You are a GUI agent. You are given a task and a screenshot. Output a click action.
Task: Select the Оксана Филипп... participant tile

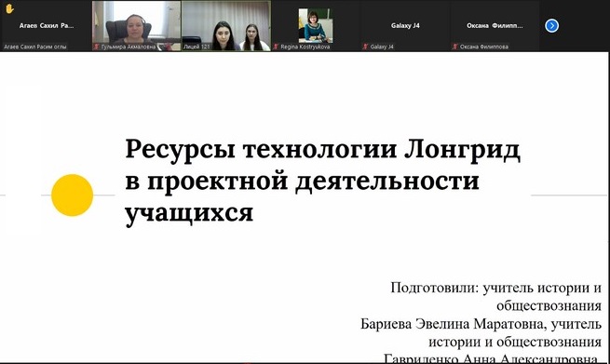495,26
